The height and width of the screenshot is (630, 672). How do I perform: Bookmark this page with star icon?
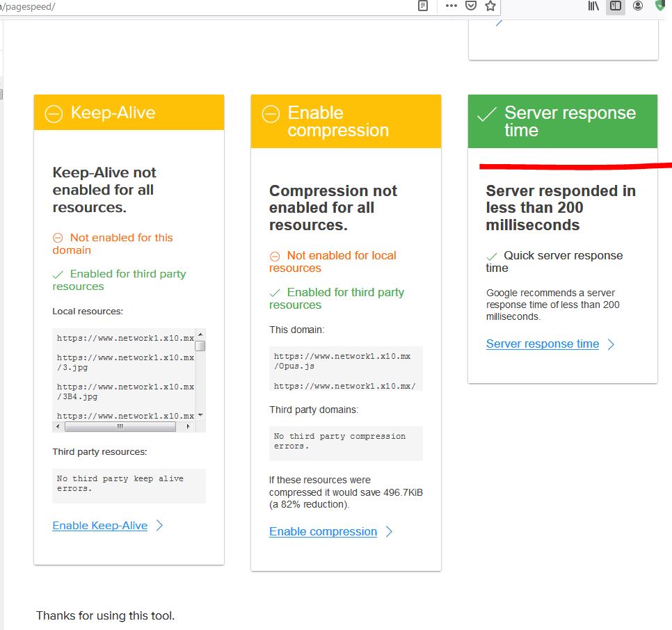[x=490, y=6]
